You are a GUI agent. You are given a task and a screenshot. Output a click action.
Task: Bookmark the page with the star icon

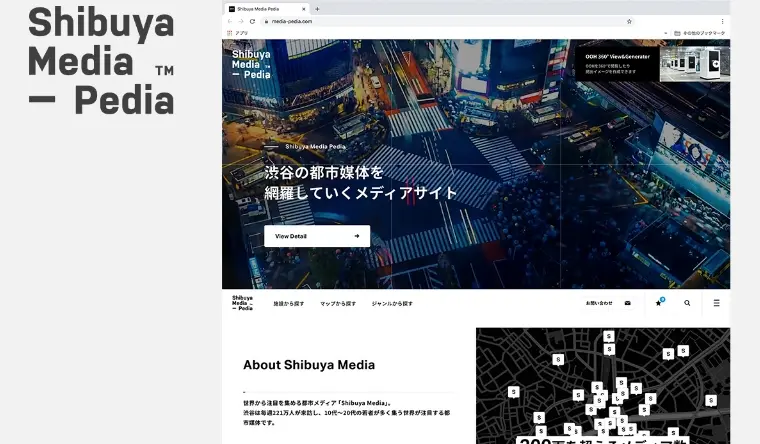629,21
